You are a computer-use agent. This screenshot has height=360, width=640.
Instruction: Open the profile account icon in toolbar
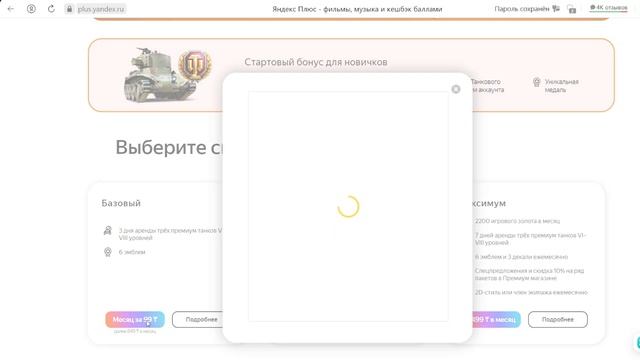click(x=31, y=9)
